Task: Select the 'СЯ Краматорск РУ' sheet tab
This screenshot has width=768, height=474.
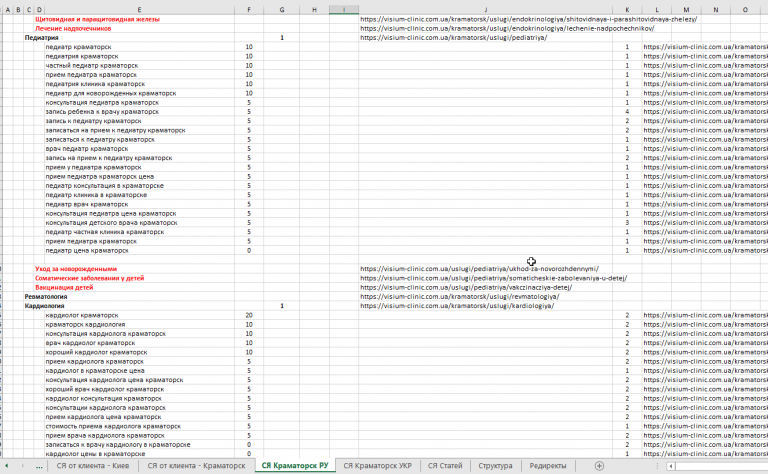Action: click(295, 466)
